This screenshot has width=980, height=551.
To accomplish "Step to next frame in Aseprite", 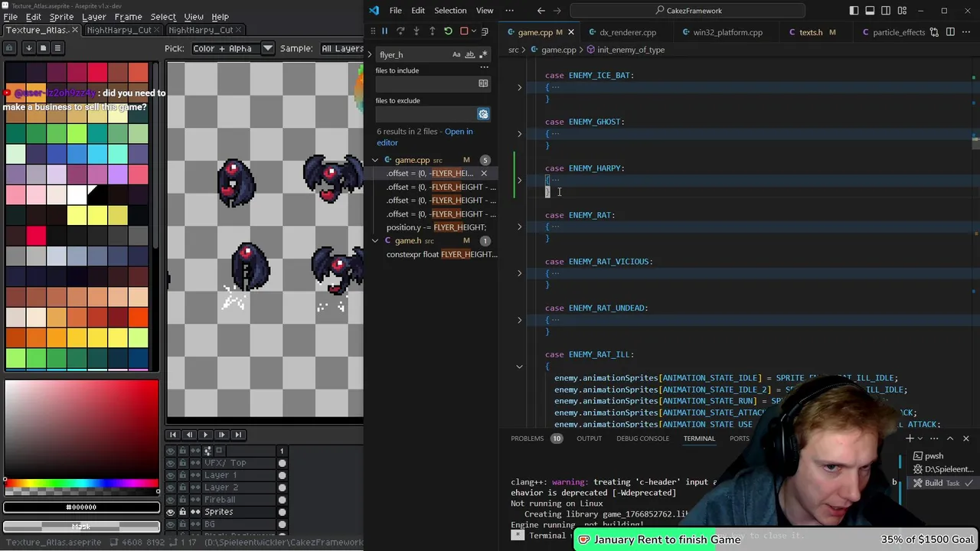I will click(221, 435).
